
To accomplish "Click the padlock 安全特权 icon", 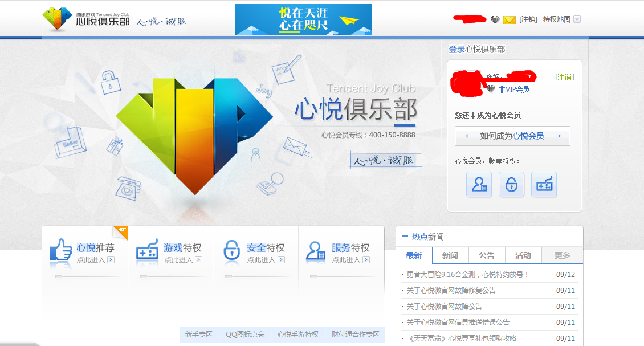I will click(x=231, y=250).
